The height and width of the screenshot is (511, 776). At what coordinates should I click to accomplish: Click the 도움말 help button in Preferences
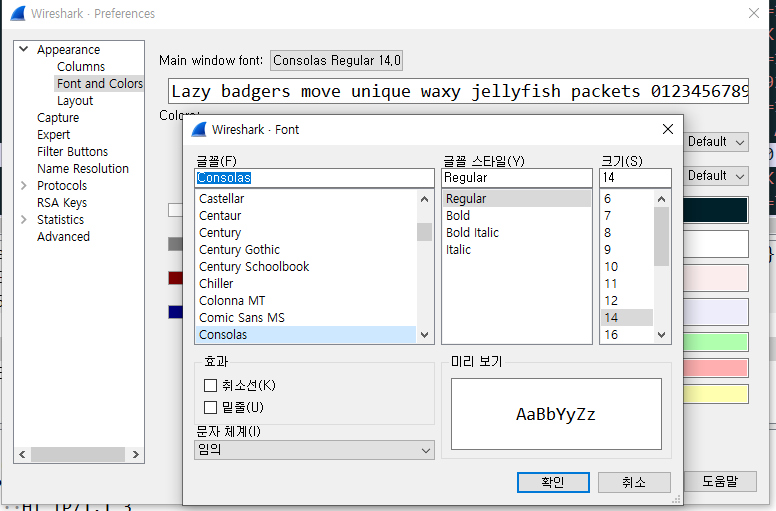coord(721,481)
